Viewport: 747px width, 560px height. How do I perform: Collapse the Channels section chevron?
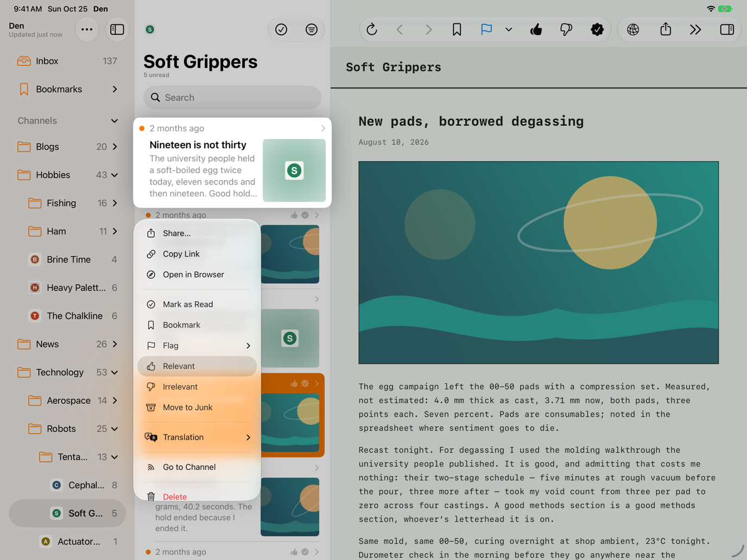click(x=115, y=120)
